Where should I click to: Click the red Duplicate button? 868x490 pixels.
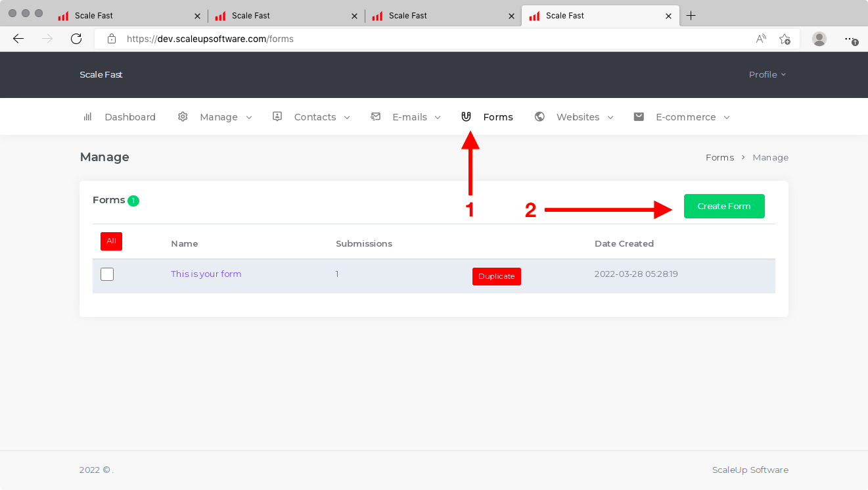point(497,276)
